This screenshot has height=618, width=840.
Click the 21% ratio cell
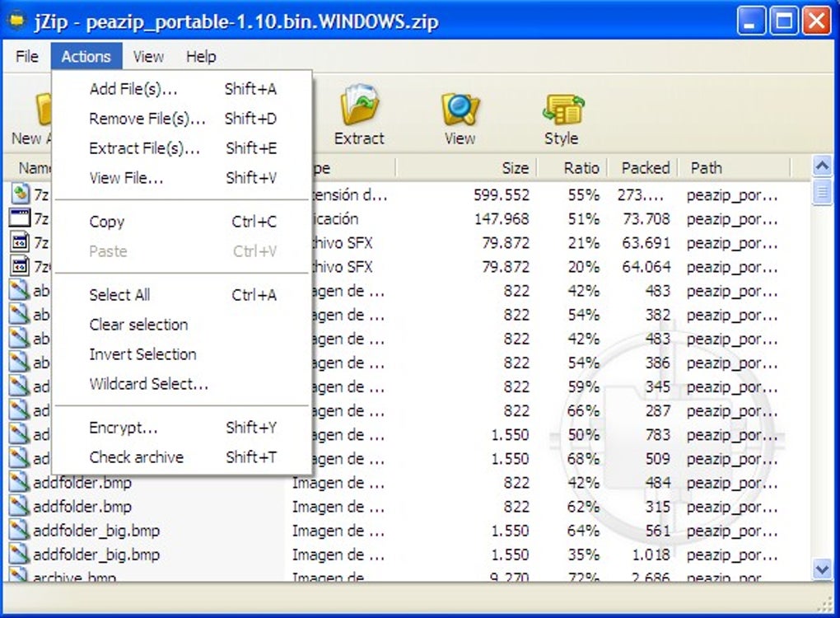(x=583, y=243)
